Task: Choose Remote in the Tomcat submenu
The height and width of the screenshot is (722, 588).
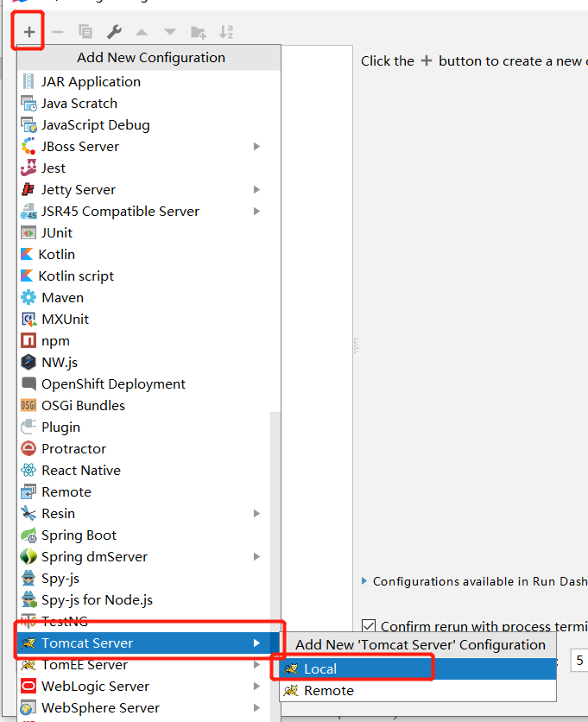Action: (418, 690)
